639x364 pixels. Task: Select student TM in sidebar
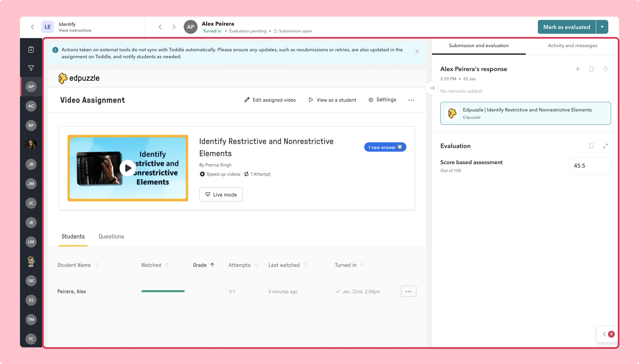click(x=31, y=320)
